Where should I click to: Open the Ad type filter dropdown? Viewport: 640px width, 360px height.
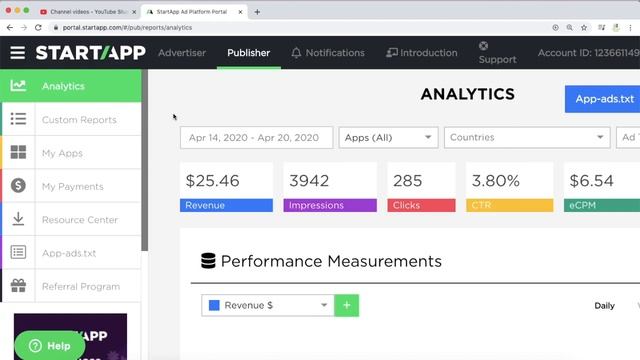628,138
